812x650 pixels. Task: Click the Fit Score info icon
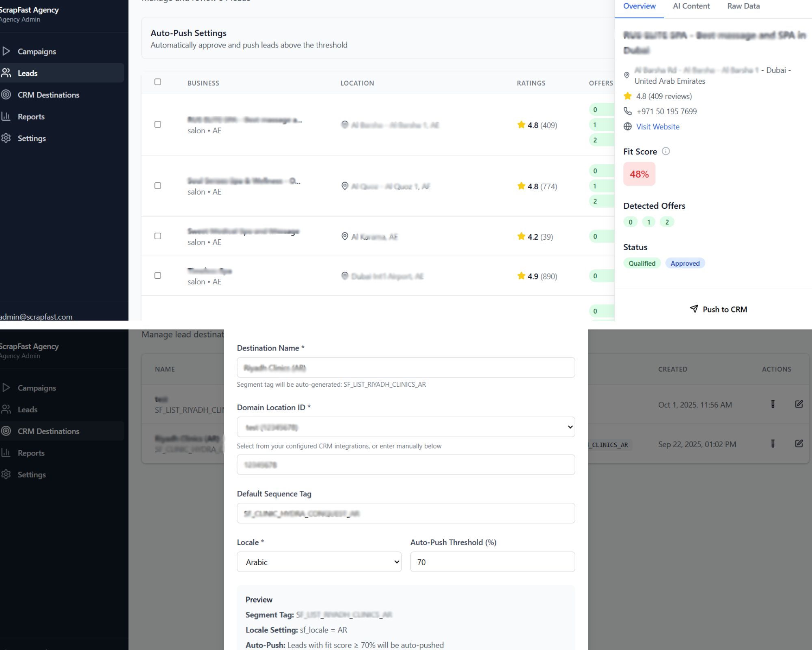(666, 151)
